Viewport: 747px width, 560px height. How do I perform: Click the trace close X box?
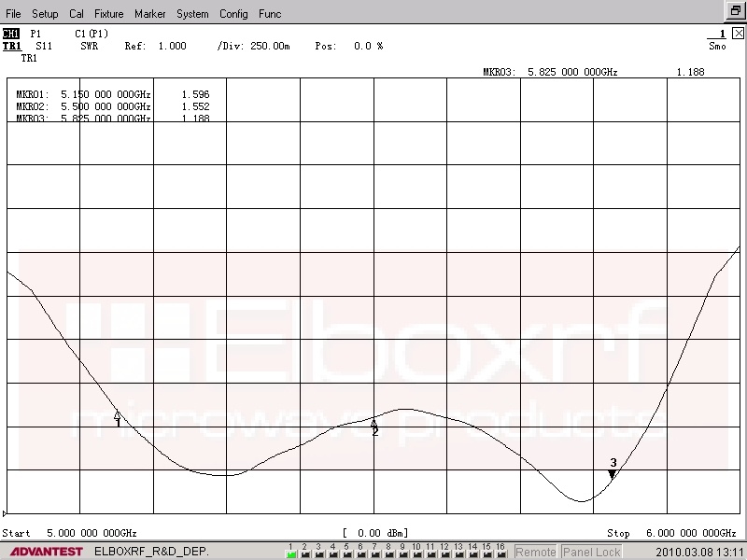tap(738, 33)
